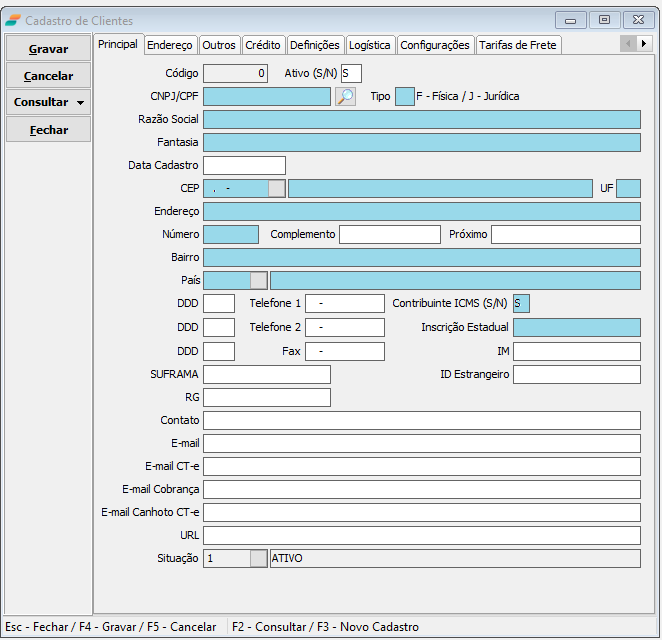Click the Inscrição Estadual field
This screenshot has width=662, height=640.
click(x=576, y=327)
